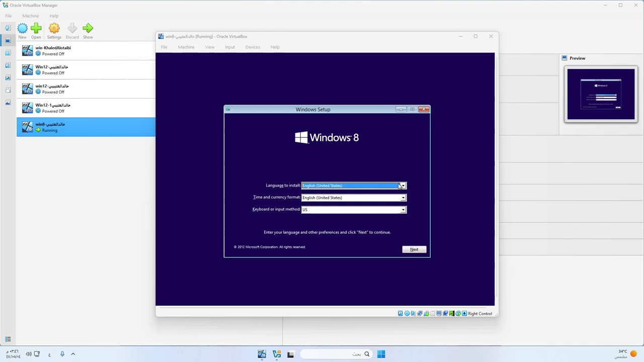
Task: Click the hard disk indicator in VM status bar
Action: coord(400,314)
